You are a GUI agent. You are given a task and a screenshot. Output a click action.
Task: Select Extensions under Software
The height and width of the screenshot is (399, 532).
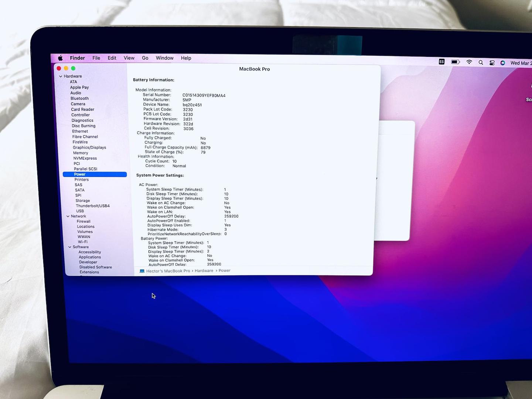pyautogui.click(x=89, y=272)
